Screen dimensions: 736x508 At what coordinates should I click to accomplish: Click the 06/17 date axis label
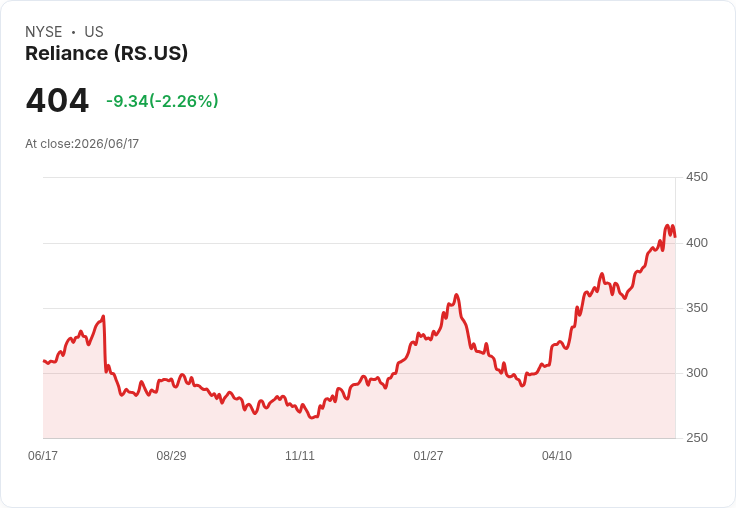click(x=43, y=455)
